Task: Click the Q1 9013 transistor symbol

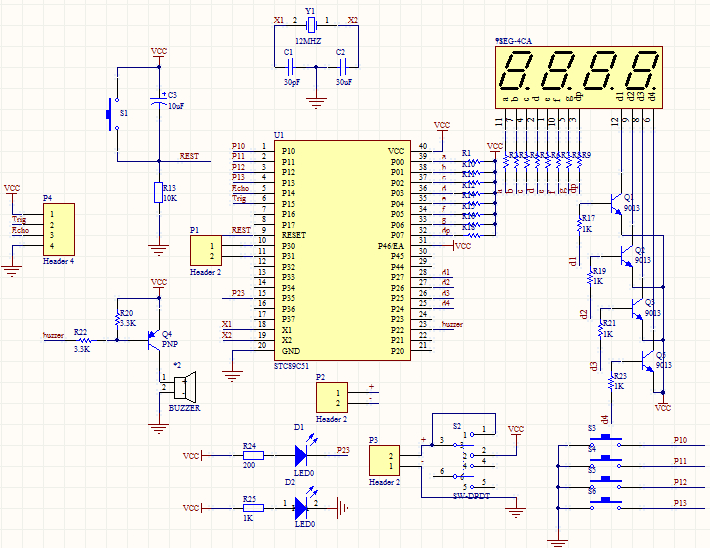Action: 616,204
